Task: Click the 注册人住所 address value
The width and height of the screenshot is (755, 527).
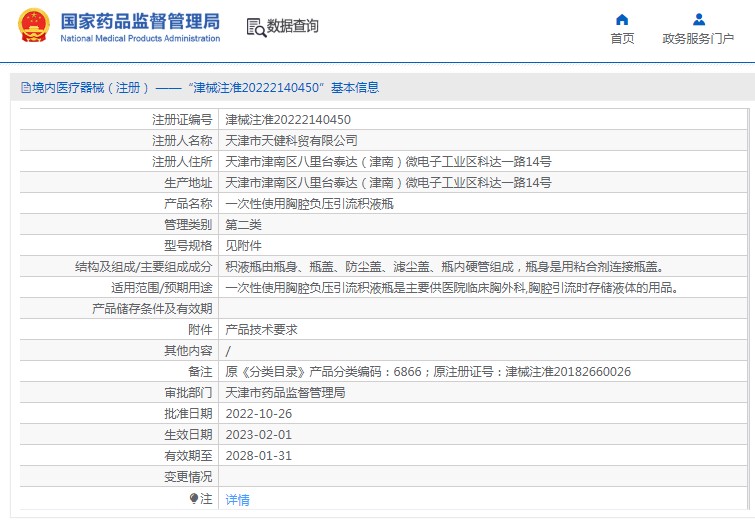Action: pos(388,161)
